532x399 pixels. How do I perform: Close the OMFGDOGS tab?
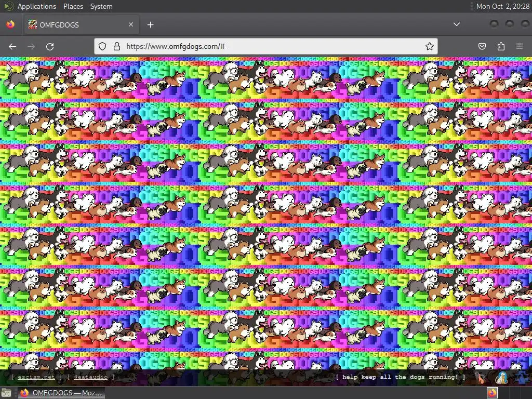pos(131,24)
